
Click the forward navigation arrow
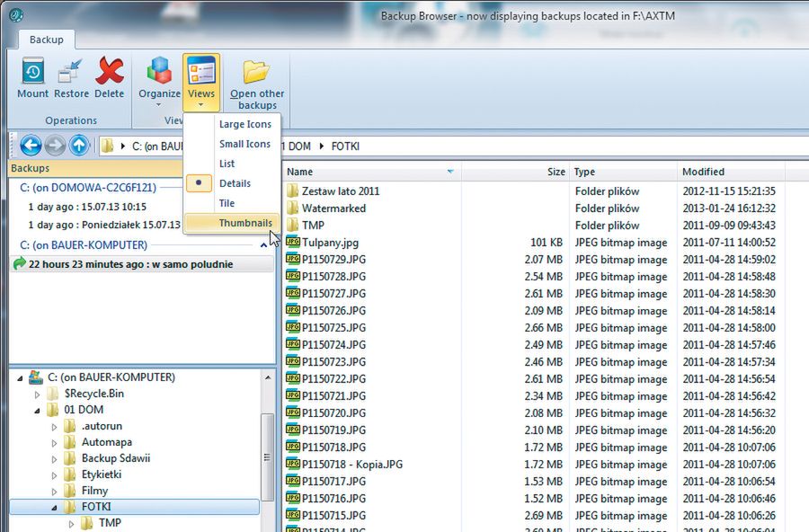click(x=55, y=146)
